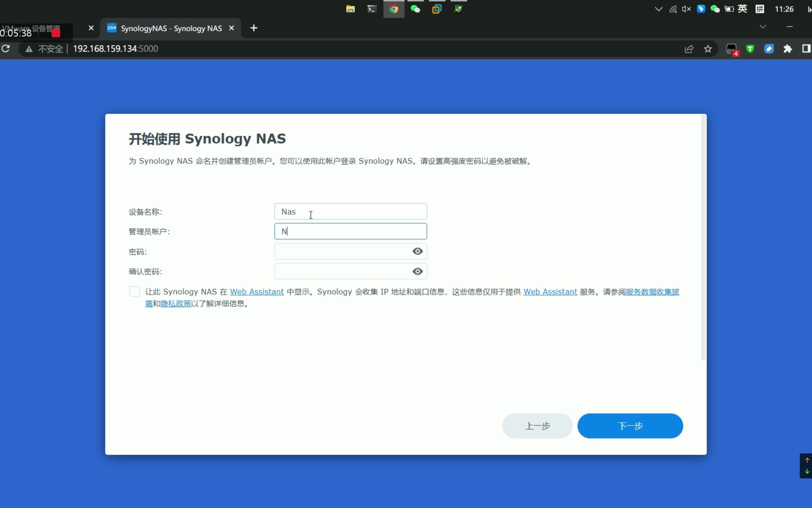Open the WeChat system tray icon
Image resolution: width=812 pixels, height=508 pixels.
click(715, 9)
